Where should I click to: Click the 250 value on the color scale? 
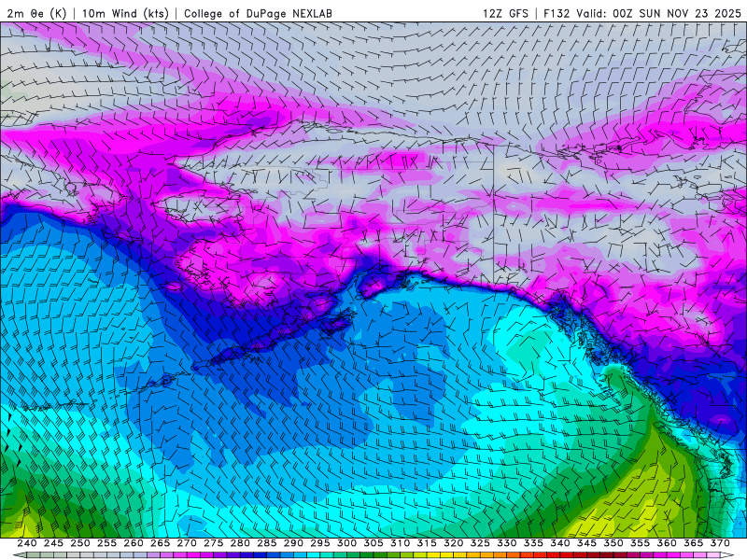point(80,543)
